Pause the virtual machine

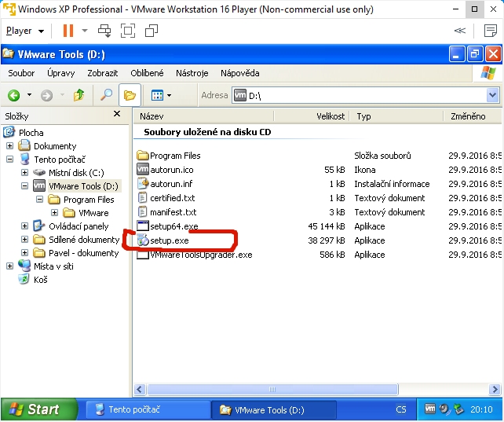(x=68, y=31)
